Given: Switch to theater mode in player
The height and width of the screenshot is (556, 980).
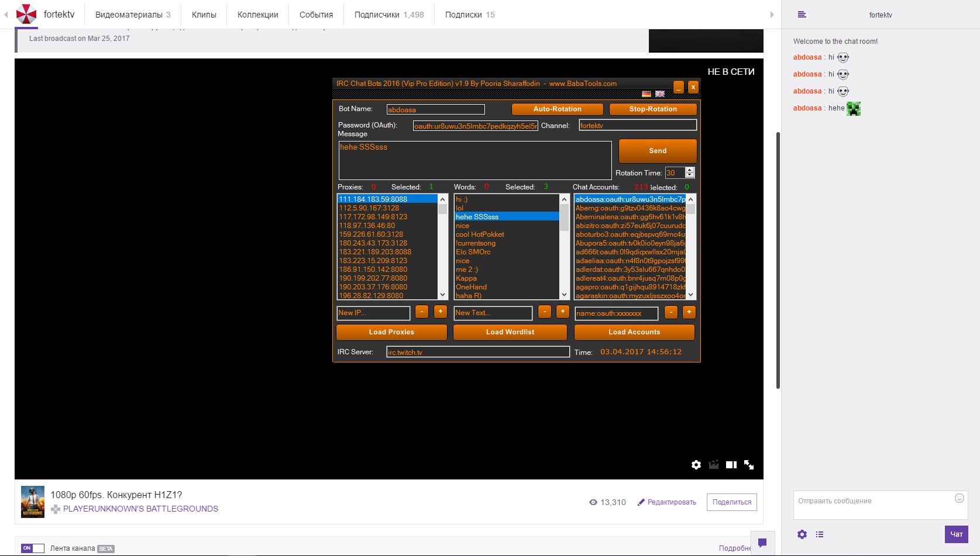Looking at the screenshot, I should pos(731,465).
